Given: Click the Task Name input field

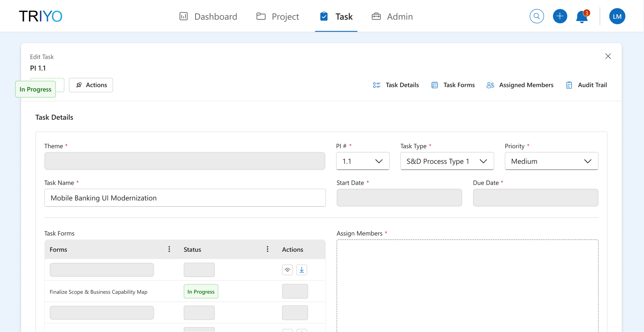Looking at the screenshot, I should pyautogui.click(x=185, y=198).
